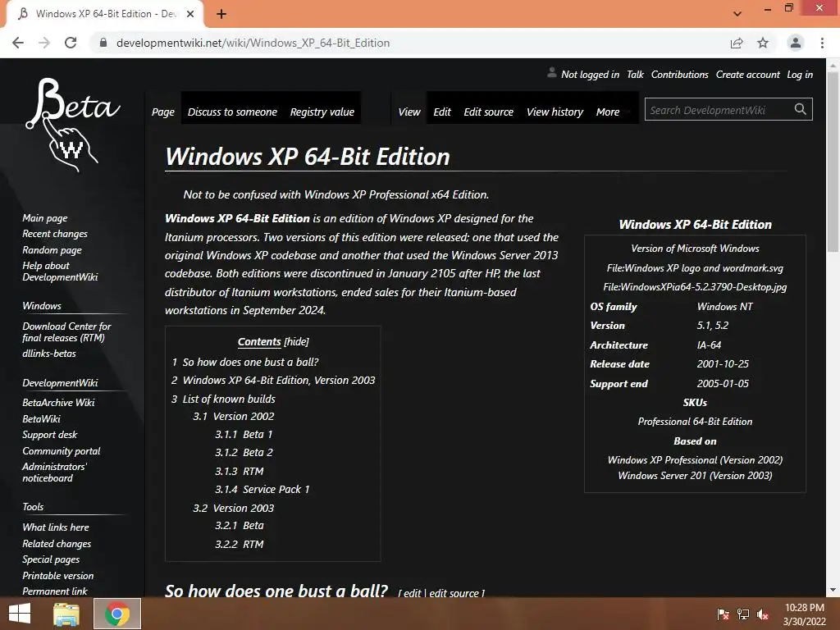Select the Page tab
This screenshot has height=630, width=840.
tap(163, 112)
